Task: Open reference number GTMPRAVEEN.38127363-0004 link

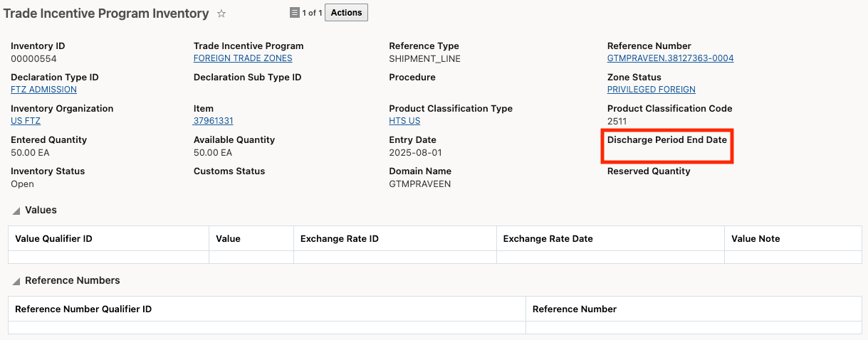Action: point(670,58)
